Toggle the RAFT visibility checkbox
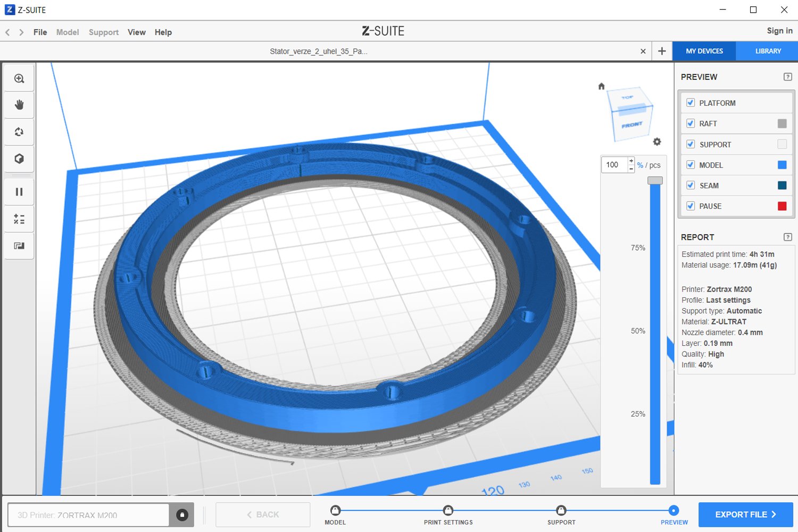 tap(691, 123)
